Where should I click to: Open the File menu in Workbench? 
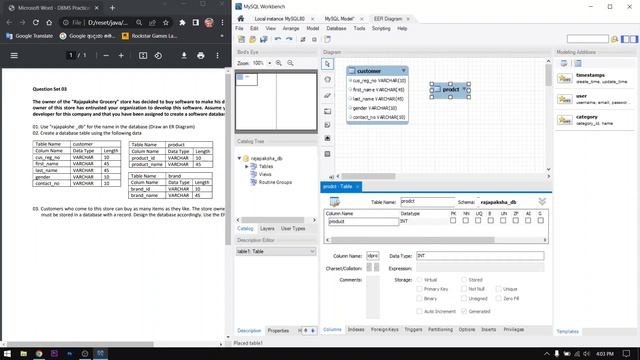click(x=240, y=29)
